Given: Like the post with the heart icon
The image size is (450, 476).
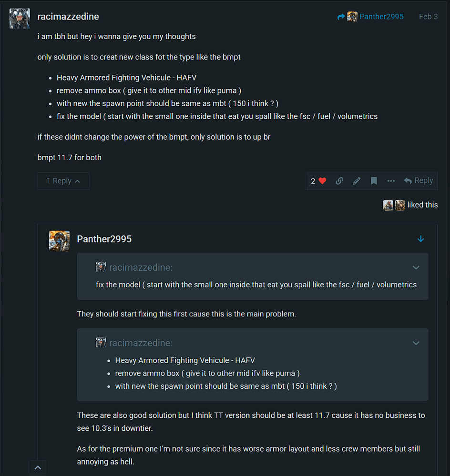Looking at the screenshot, I should 323,181.
